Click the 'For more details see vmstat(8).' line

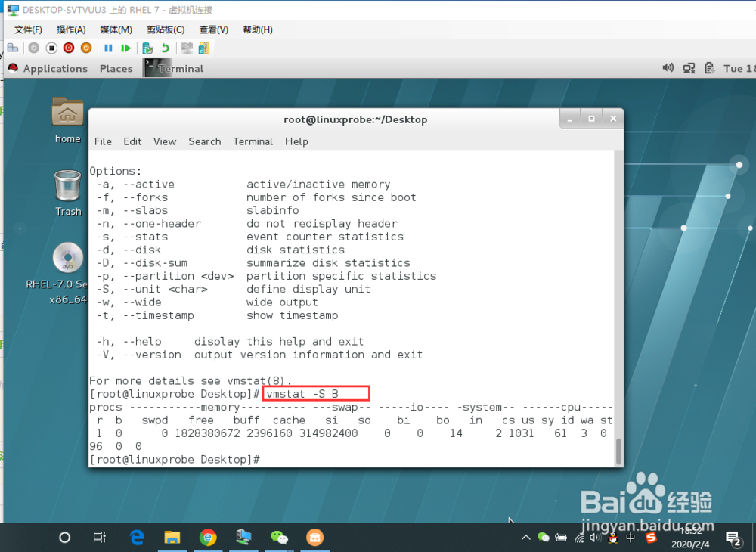point(191,381)
